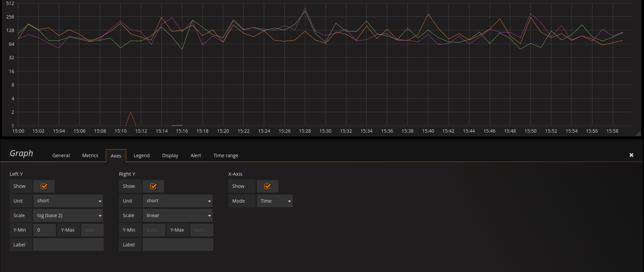
Task: Click Right Y Label input field
Action: click(x=178, y=245)
